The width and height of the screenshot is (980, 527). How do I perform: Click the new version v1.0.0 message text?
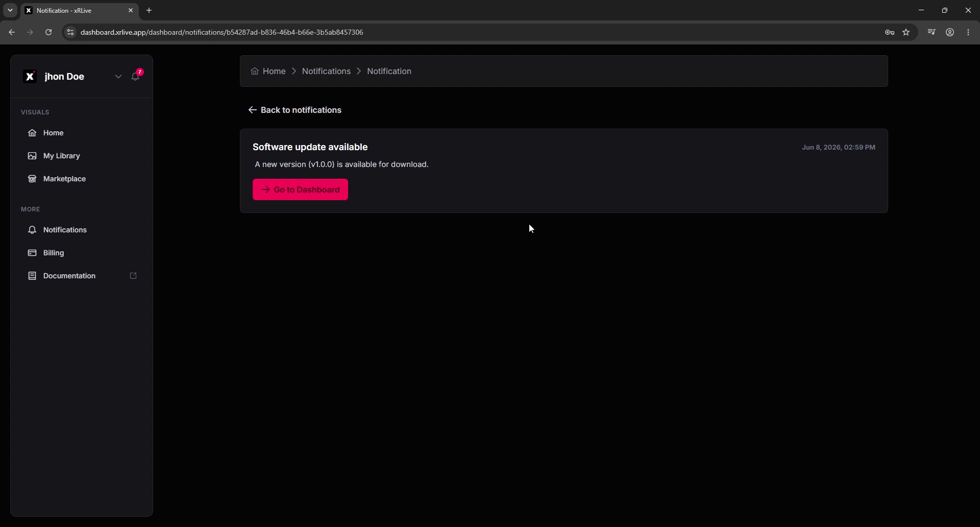[341, 164]
